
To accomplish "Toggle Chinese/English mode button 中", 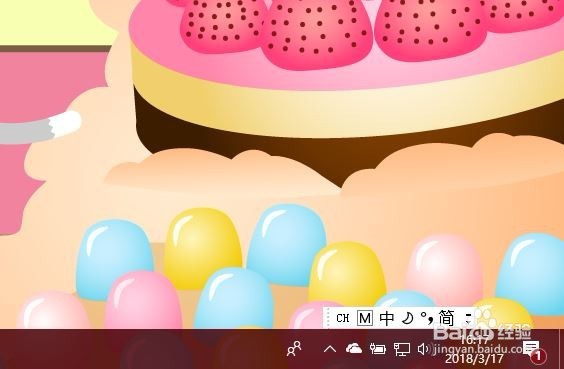I will 387,318.
